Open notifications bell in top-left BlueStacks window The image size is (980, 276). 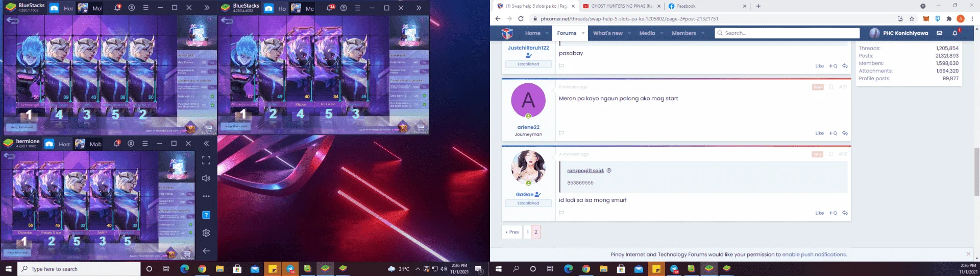point(117,8)
